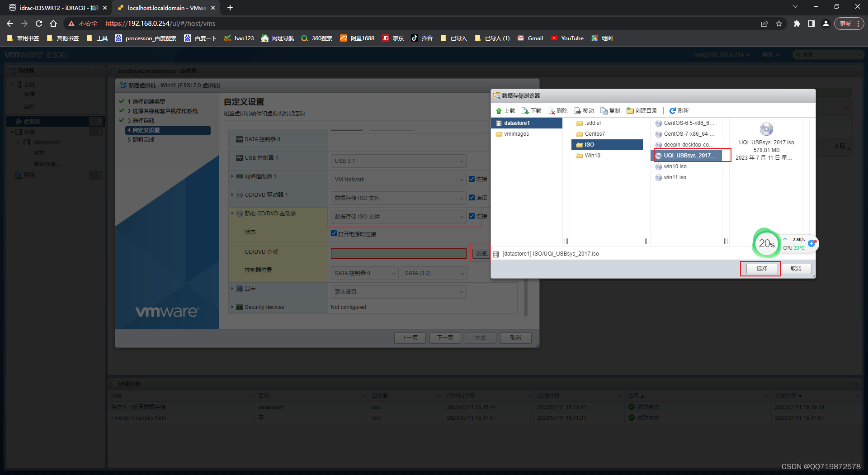
Task: Select wizard step 4 自定义设置
Action: tap(168, 130)
